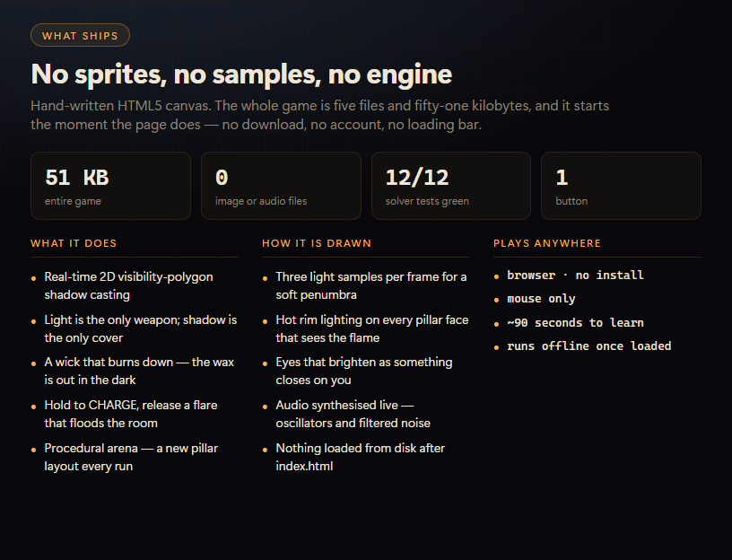The width and height of the screenshot is (732, 560).
Task: Click the bullet beside 'Hold to CHARGE'
Action: click(33, 407)
